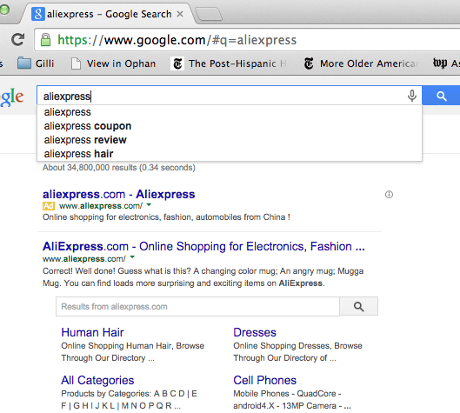Open the aliexpress.com - Aliexpress ad link
Image resolution: width=460 pixels, height=413 pixels.
[119, 194]
